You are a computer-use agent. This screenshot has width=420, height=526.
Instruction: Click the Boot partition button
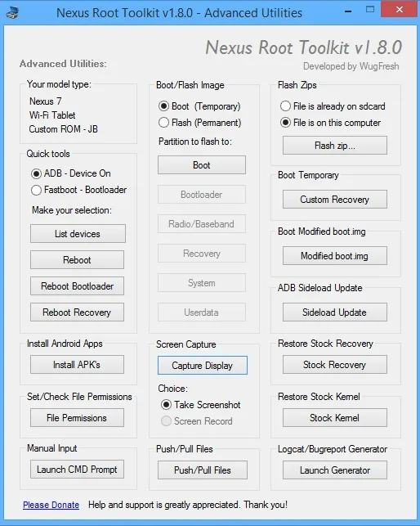pyautogui.click(x=202, y=165)
